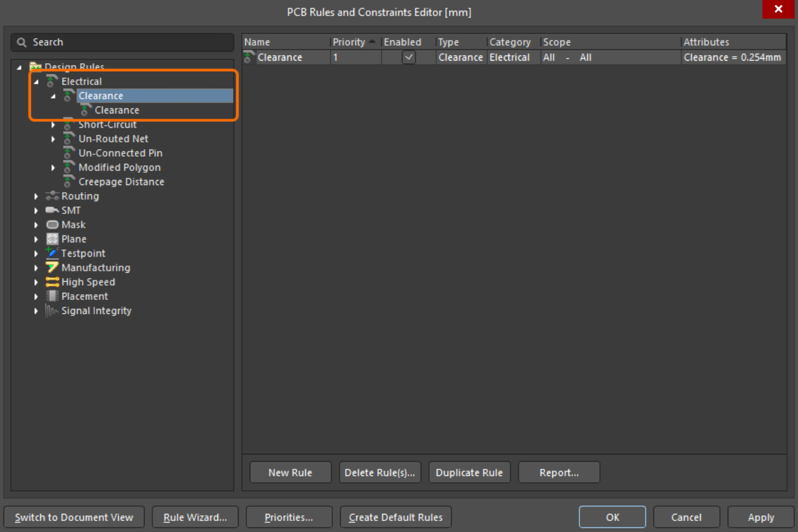Expand the Placement category
The width and height of the screenshot is (798, 532).
37,297
